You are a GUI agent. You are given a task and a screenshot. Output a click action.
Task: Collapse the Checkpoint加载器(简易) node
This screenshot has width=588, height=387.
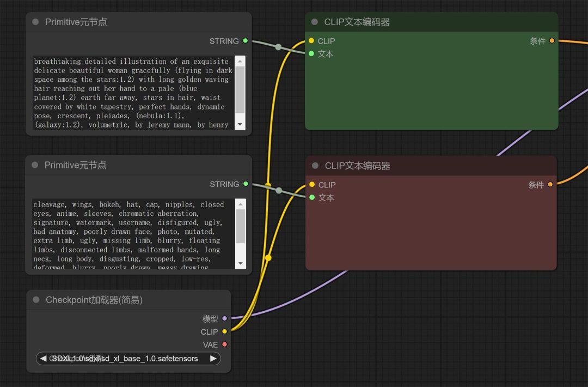[35, 299]
